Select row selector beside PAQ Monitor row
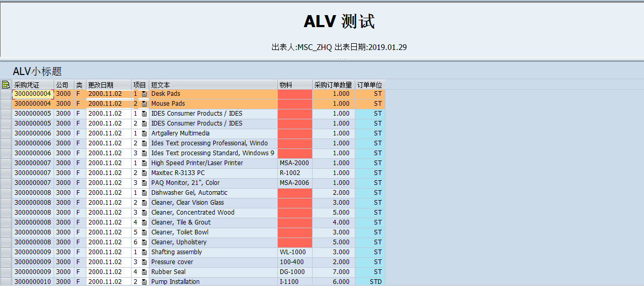This screenshot has width=644, height=286. click(6, 183)
